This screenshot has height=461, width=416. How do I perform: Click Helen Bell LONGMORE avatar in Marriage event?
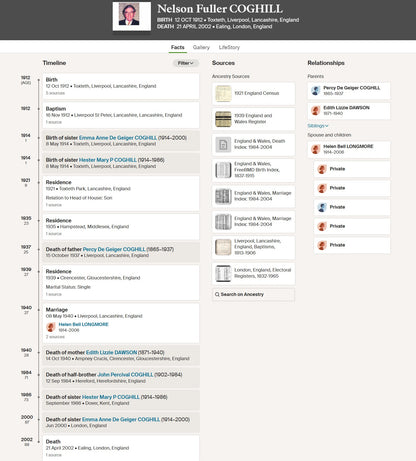click(51, 327)
